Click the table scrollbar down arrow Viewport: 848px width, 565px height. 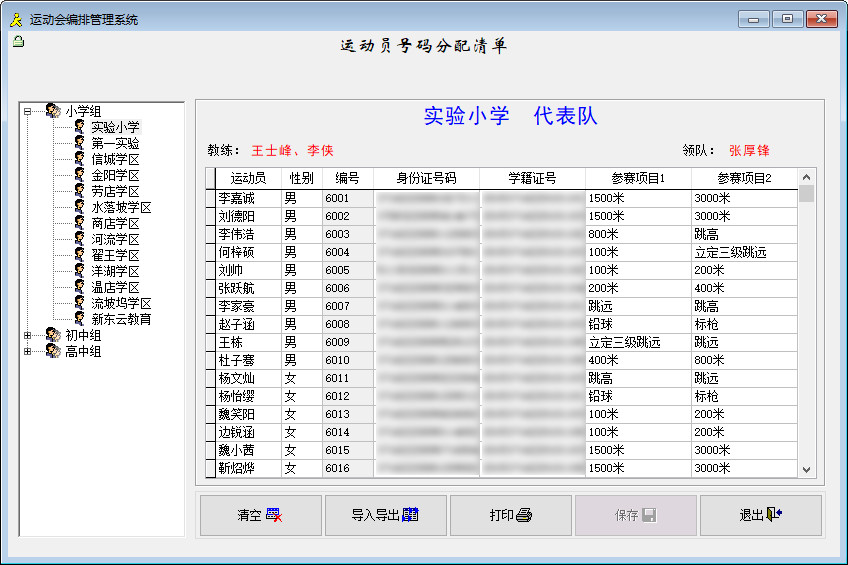(x=806, y=469)
